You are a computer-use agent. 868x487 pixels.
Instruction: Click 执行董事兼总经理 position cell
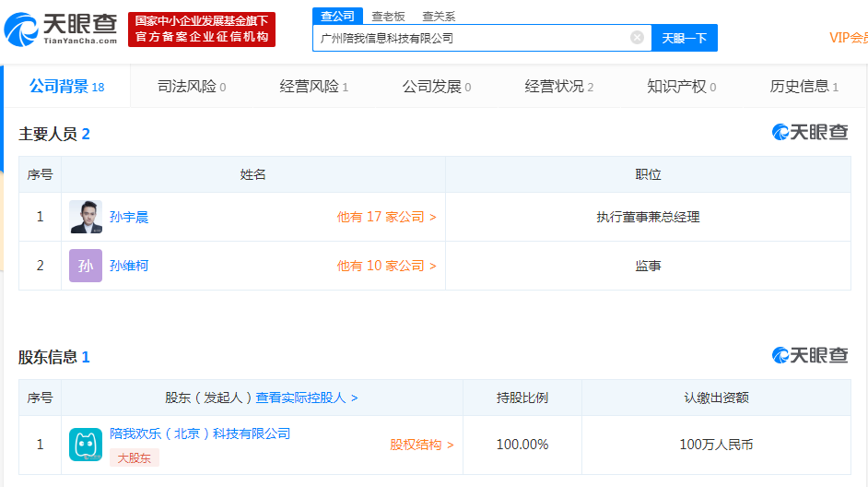point(648,217)
